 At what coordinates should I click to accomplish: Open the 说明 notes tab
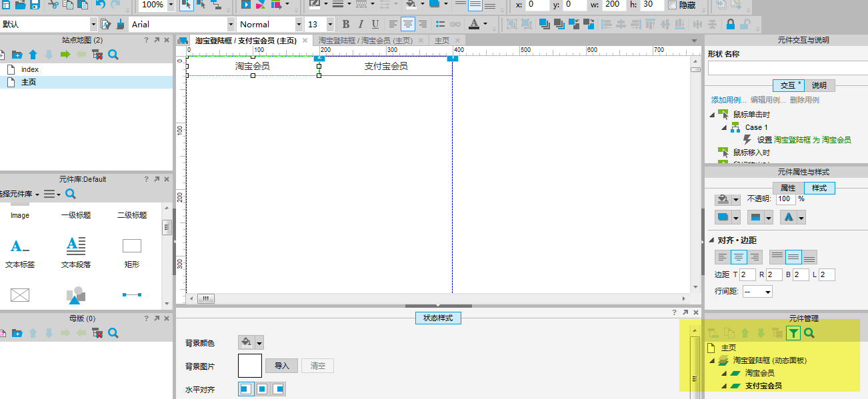[x=819, y=85]
